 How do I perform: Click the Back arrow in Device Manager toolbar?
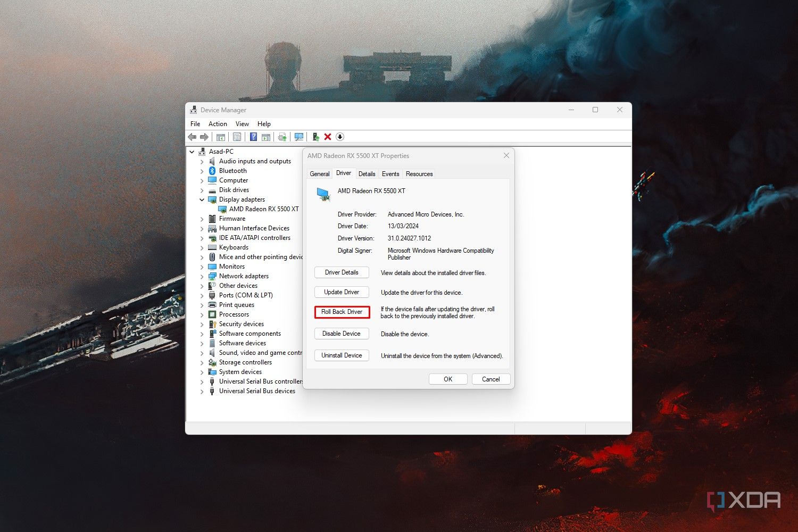coord(192,137)
